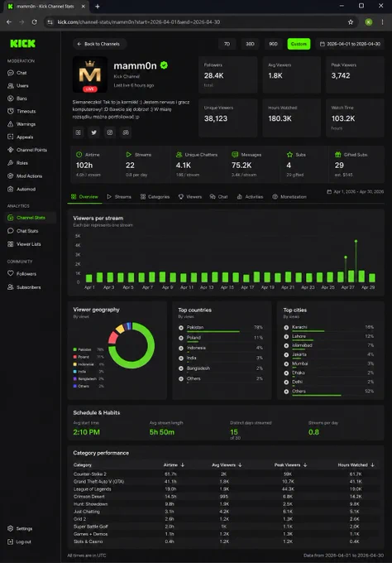
Task: Click Just Chatting category row
Action: coord(226,512)
